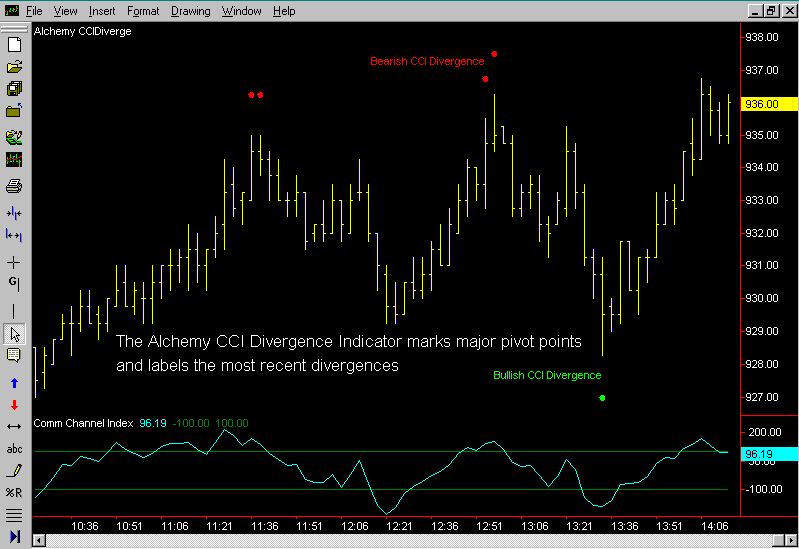Click the 14:06 time axis label

[x=714, y=526]
